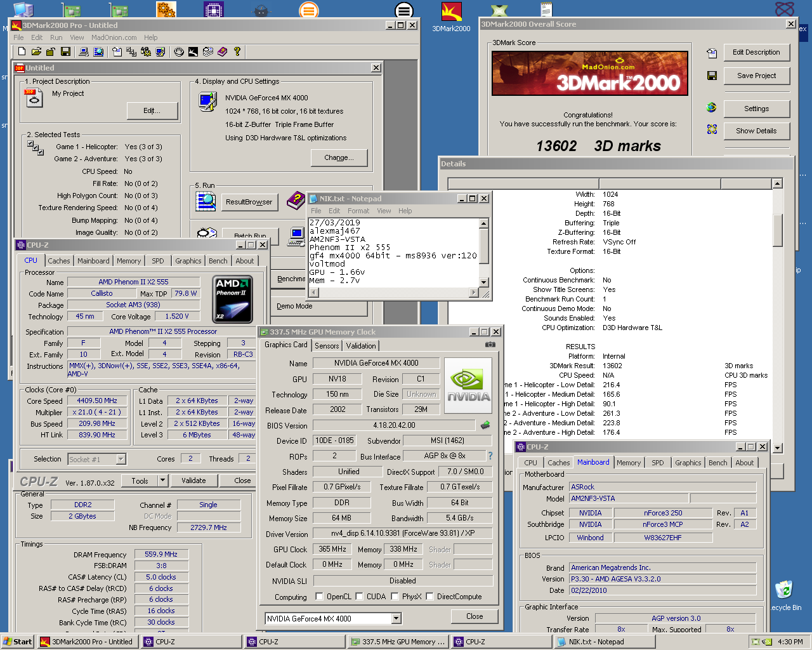This screenshot has width=812, height=650.
Task: Click the computer icon in 3DMark2000 toolbar
Action: coord(83,51)
